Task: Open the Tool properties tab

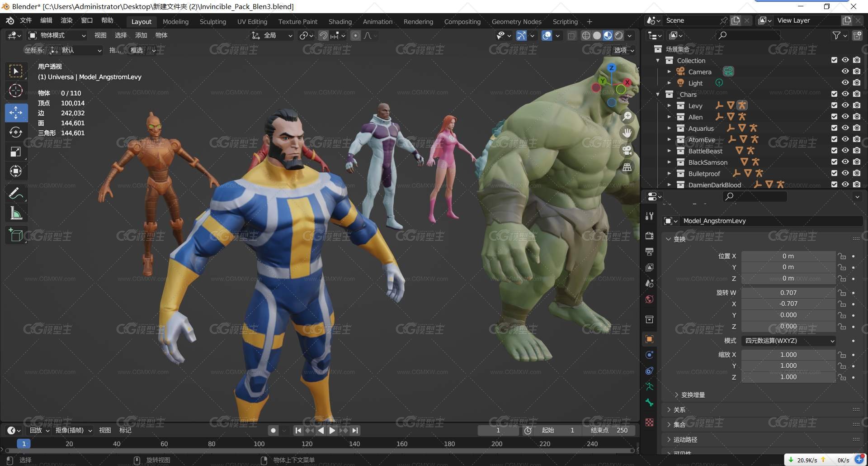Action: click(650, 216)
